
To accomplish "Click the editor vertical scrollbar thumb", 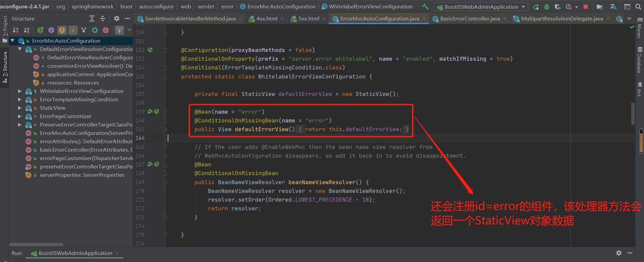I will pos(633,113).
